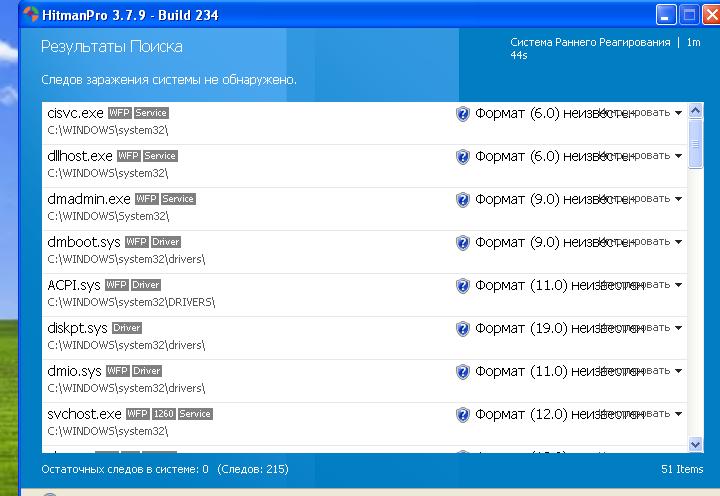Viewport: 720px width, 496px height.
Task: Click 'Формат (12.0) неизвестен' status text
Action: (559, 414)
